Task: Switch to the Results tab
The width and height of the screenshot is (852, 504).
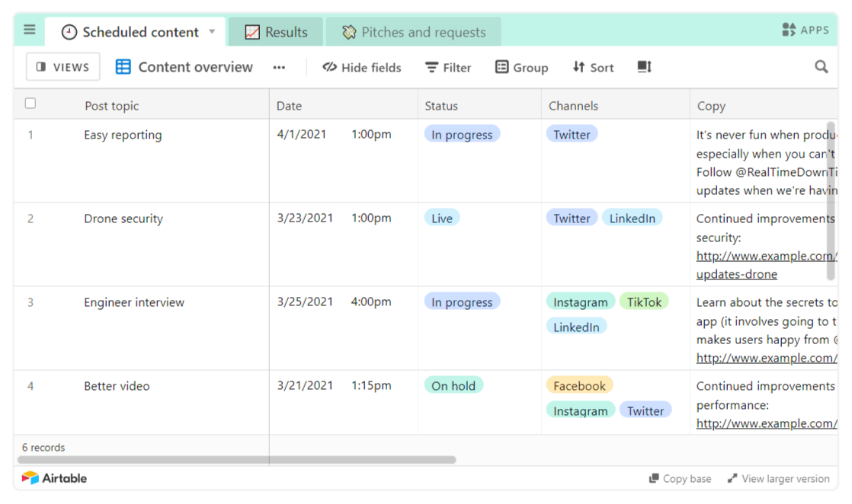Action: point(275,31)
